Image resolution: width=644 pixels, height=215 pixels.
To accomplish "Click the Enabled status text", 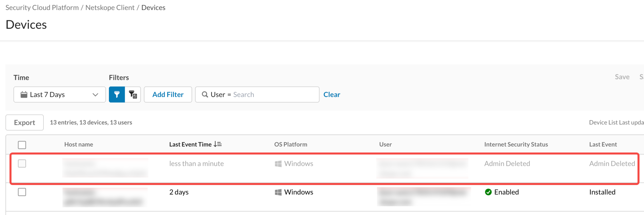I will point(506,192).
